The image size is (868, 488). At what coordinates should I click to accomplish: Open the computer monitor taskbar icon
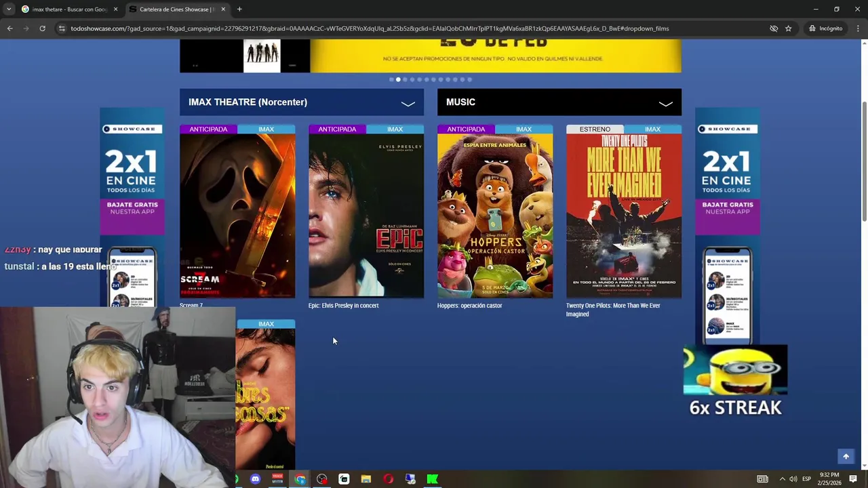click(x=410, y=479)
